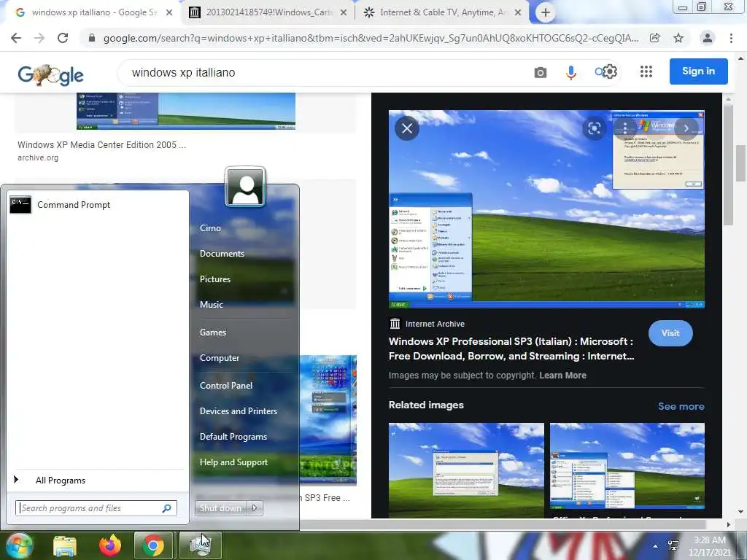Image resolution: width=747 pixels, height=560 pixels.
Task: Open Documents from the Start menu
Action: click(222, 253)
